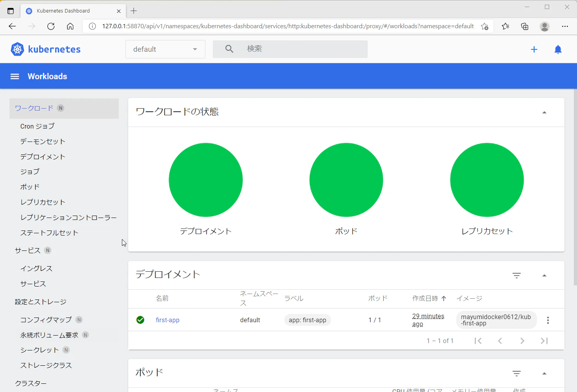
Task: Open ストレージクラス in sidebar
Action: (x=46, y=365)
